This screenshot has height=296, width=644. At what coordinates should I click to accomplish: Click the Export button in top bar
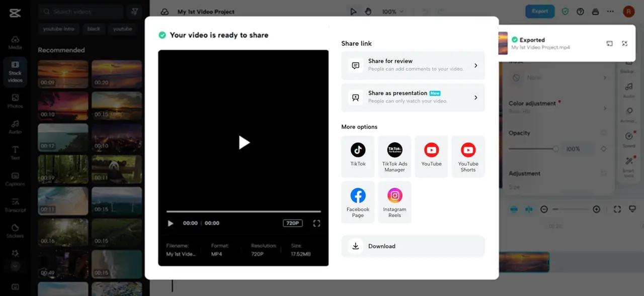click(x=540, y=11)
